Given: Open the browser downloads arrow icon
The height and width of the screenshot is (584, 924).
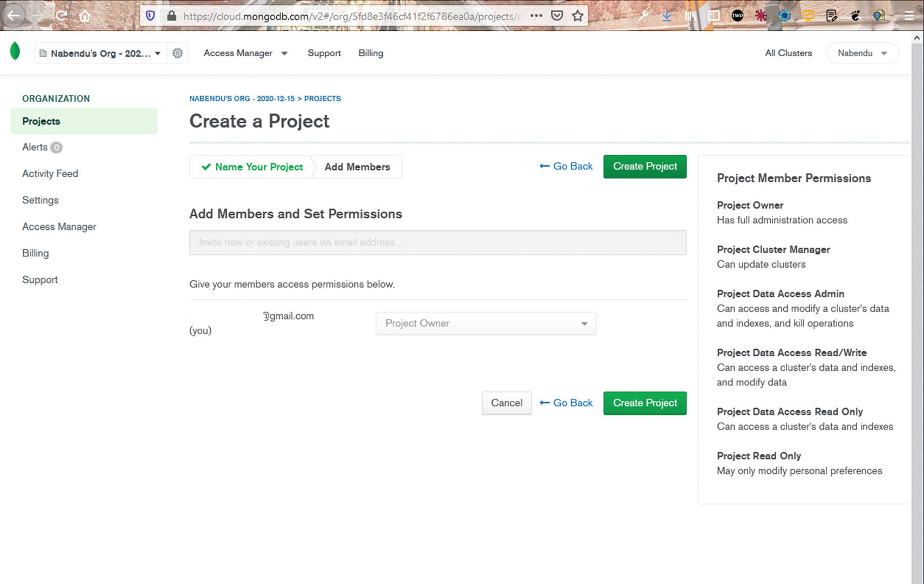Looking at the screenshot, I should [667, 16].
